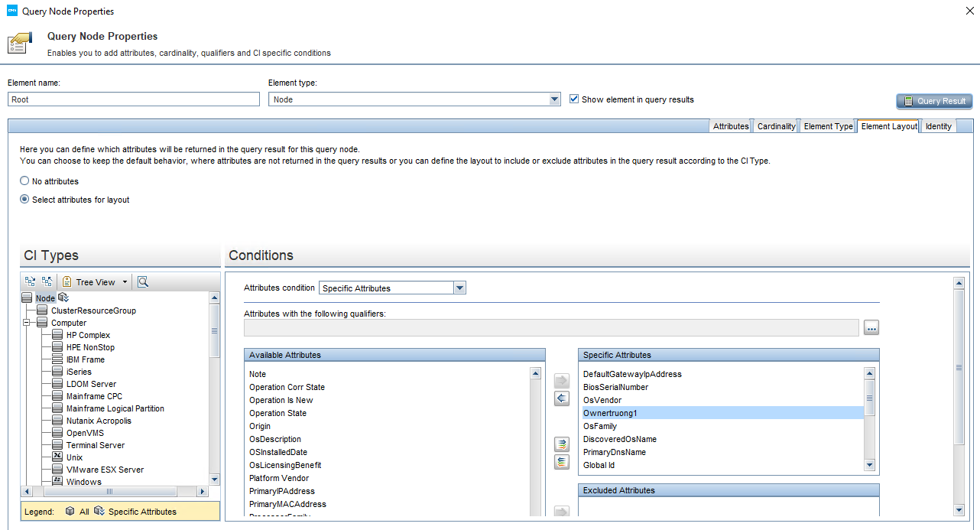Open the Element type dropdown
The width and height of the screenshot is (980, 530).
pyautogui.click(x=553, y=99)
